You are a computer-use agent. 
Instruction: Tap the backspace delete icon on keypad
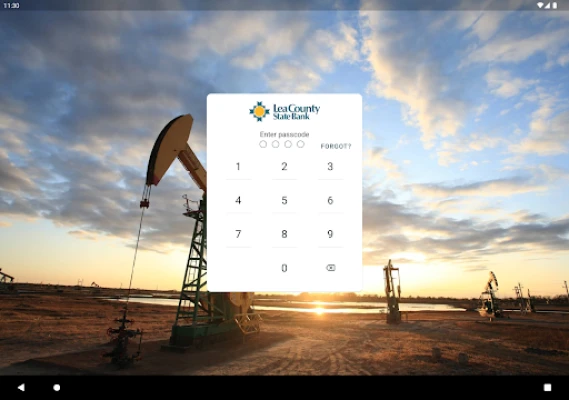(x=331, y=268)
